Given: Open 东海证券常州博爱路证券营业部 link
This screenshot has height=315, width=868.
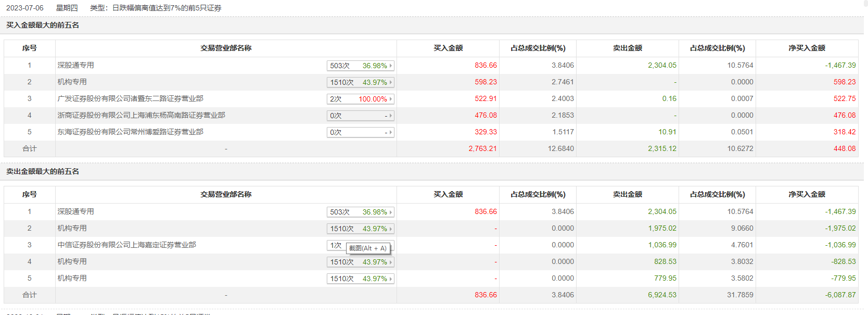Looking at the screenshot, I should pyautogui.click(x=130, y=132).
